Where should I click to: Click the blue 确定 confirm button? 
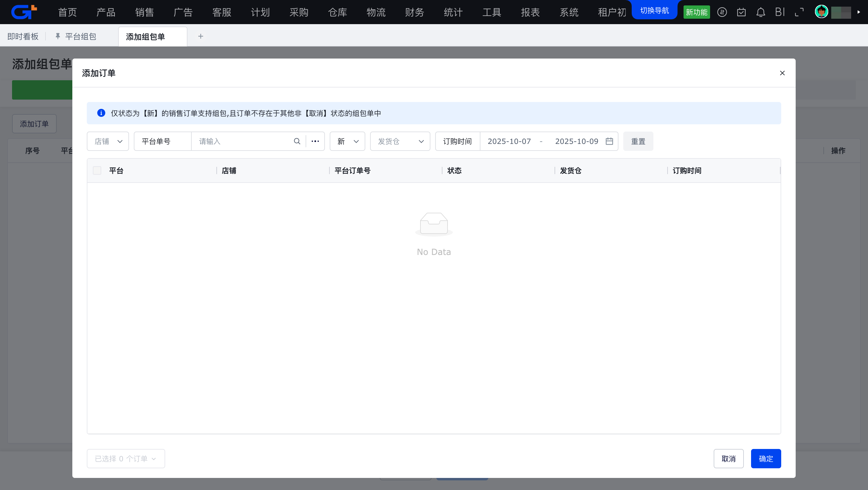pyautogui.click(x=766, y=459)
